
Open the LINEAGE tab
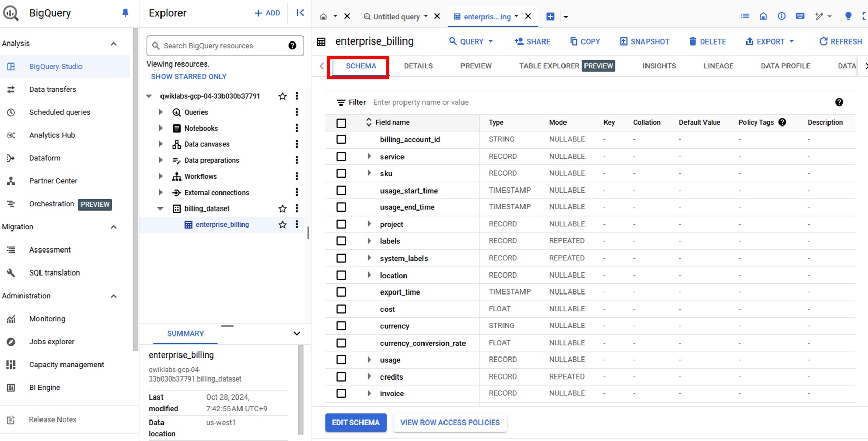point(718,66)
